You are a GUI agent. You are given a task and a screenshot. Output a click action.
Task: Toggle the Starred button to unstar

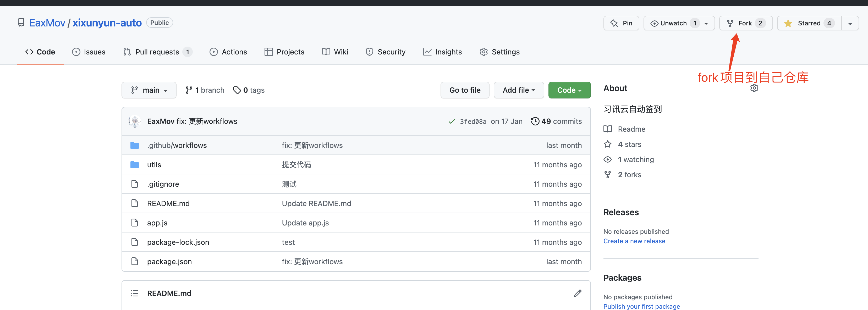tap(809, 23)
